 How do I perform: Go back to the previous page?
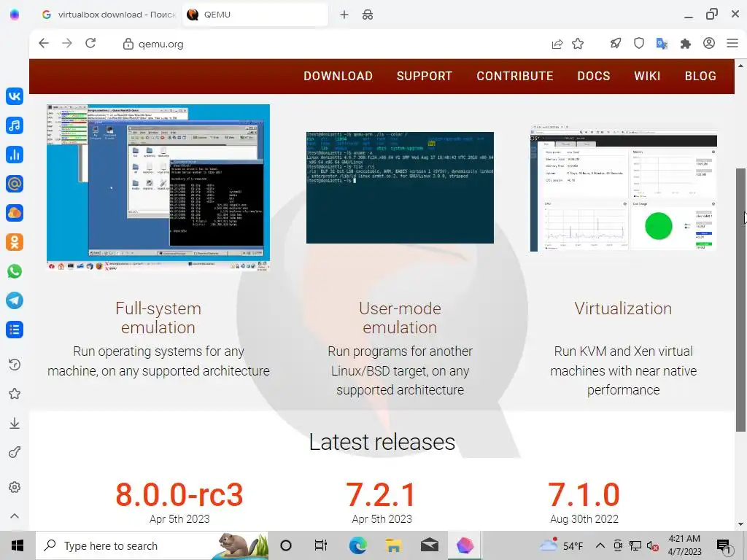click(44, 43)
